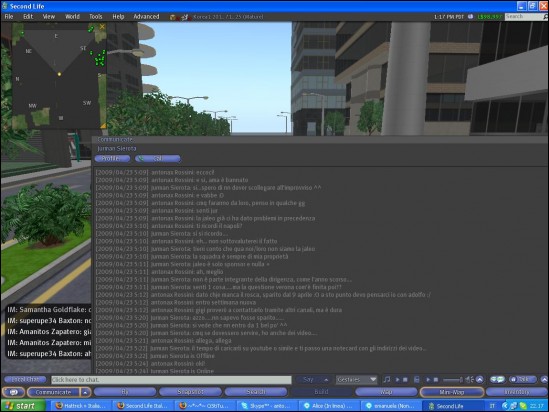Click the no-scripts status icon in the top bar

click(x=185, y=17)
